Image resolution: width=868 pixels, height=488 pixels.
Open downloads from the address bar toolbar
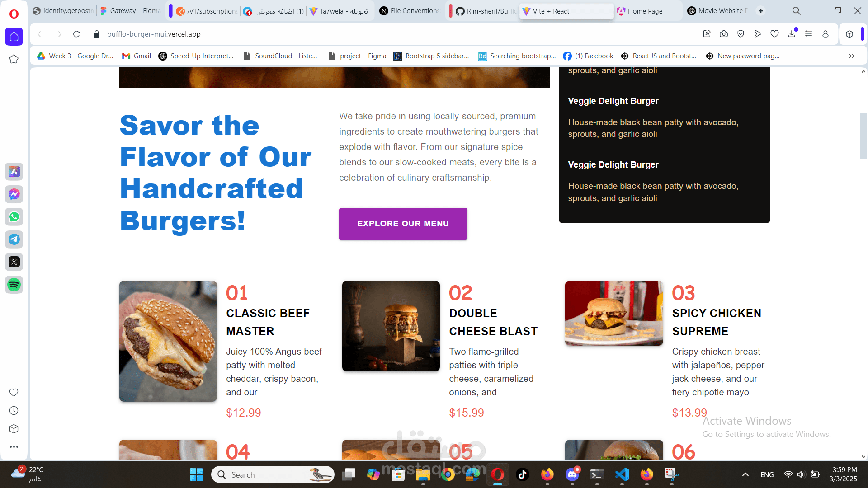(792, 34)
